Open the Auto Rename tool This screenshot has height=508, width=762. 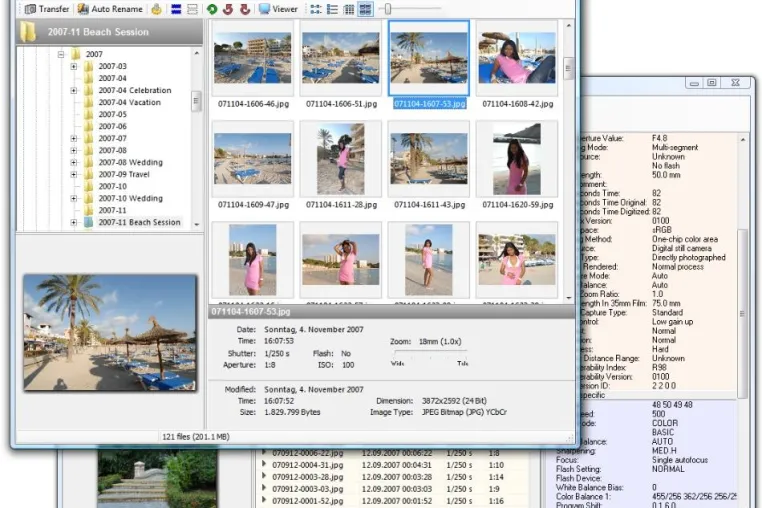click(x=110, y=9)
